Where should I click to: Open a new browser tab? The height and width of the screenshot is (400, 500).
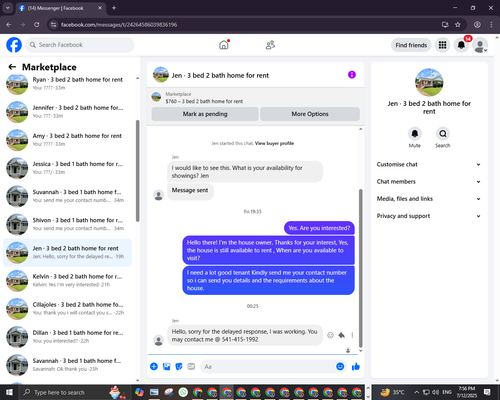114,8
